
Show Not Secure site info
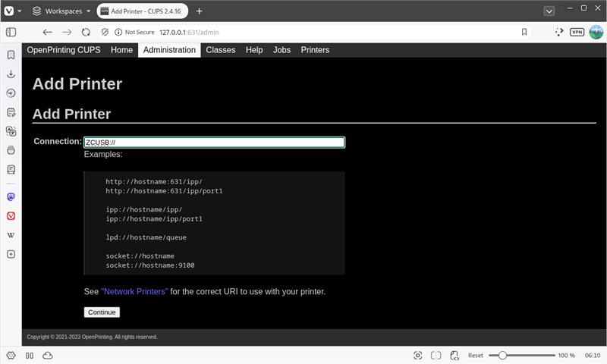(x=135, y=32)
